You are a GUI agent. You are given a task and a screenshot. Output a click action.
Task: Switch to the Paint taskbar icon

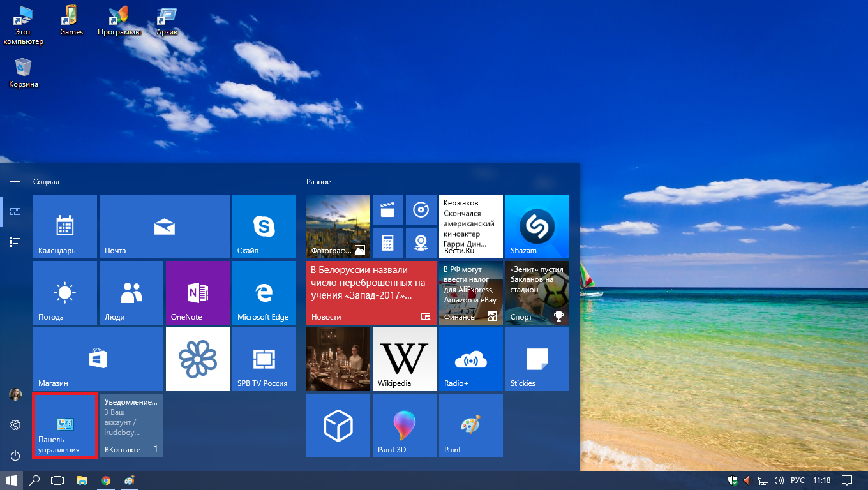[130, 480]
